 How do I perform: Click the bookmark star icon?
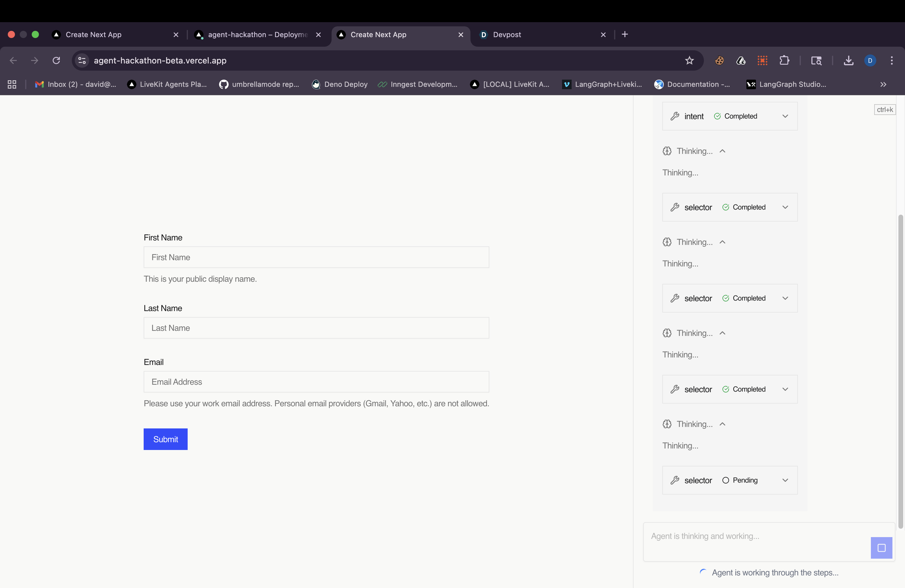coord(689,60)
